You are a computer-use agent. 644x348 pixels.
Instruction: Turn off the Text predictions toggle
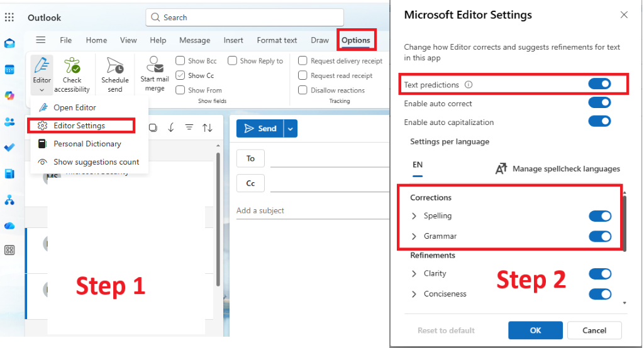599,84
